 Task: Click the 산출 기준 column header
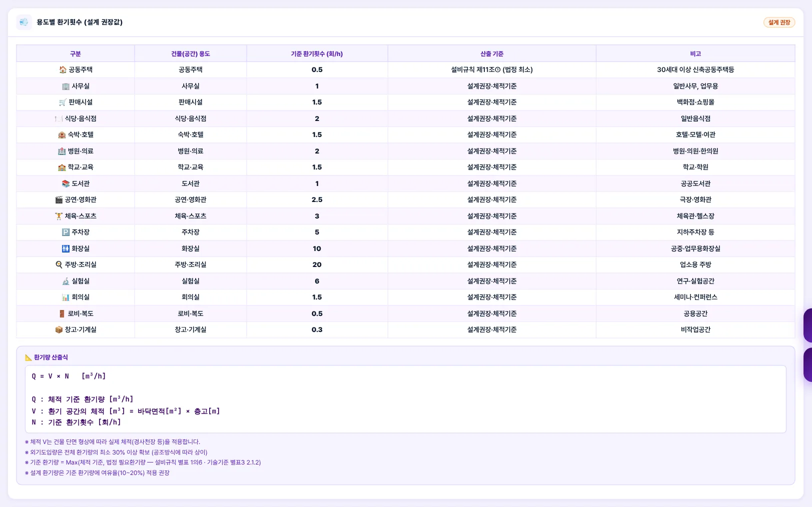pyautogui.click(x=492, y=53)
